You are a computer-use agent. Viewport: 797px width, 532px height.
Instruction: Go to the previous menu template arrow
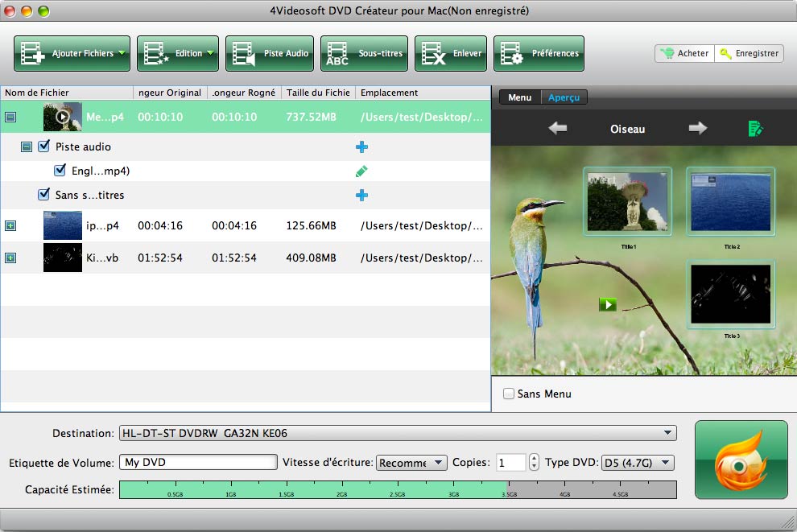pos(557,129)
